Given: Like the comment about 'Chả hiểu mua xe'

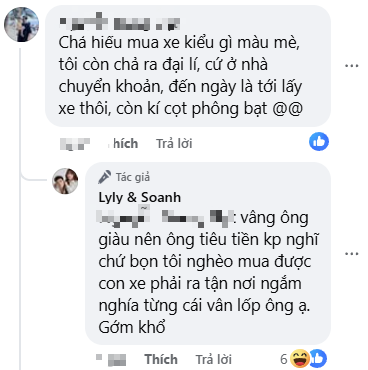Looking at the screenshot, I should tap(123, 144).
